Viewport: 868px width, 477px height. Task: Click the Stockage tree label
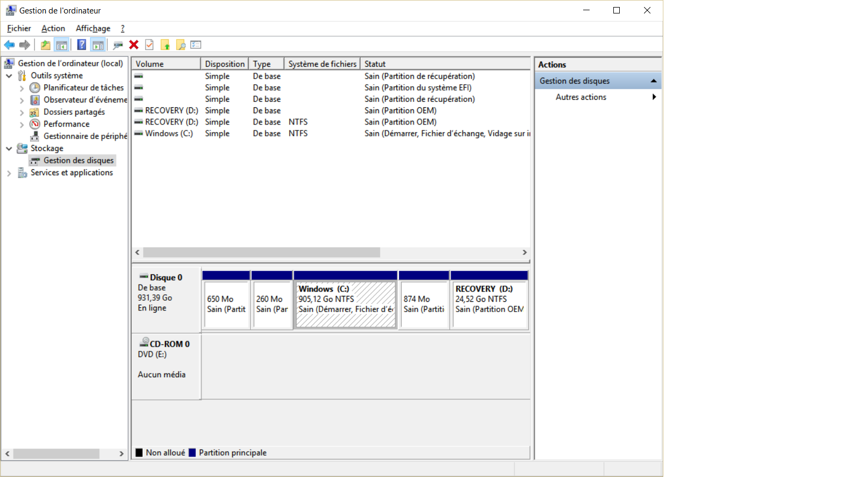coord(47,148)
